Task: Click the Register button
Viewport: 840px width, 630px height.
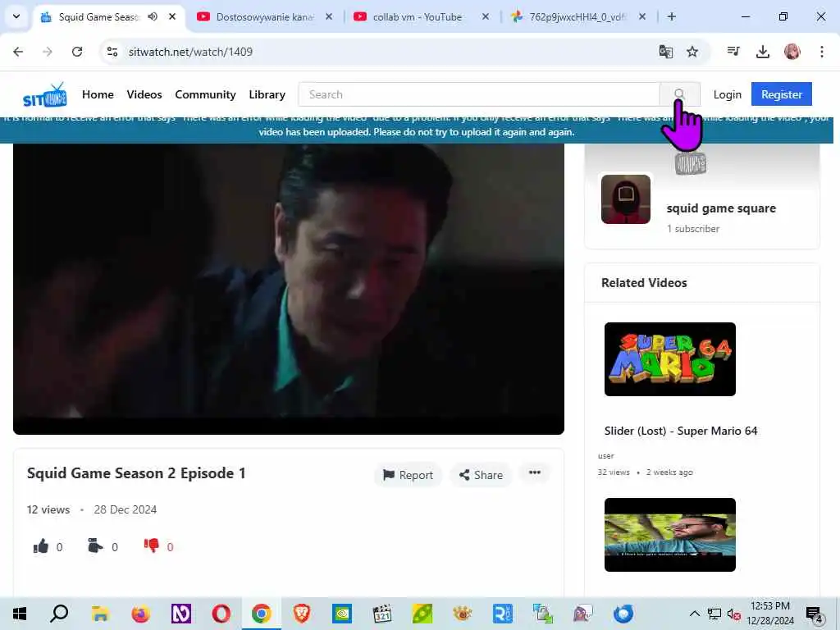Action: [x=782, y=94]
